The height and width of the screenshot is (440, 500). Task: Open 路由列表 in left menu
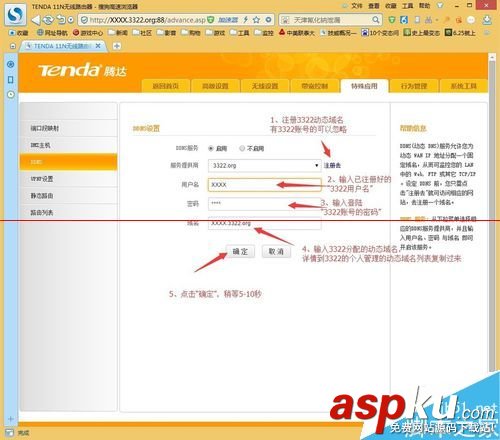click(69, 212)
